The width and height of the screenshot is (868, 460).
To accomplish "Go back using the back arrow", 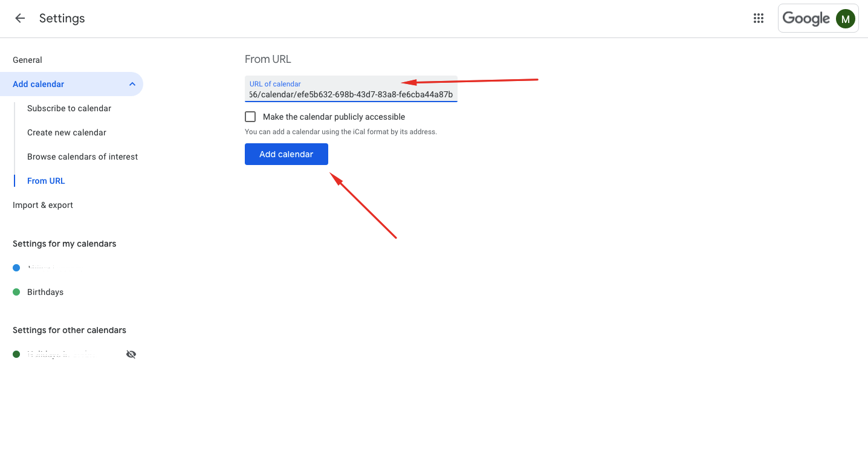I will (19, 18).
